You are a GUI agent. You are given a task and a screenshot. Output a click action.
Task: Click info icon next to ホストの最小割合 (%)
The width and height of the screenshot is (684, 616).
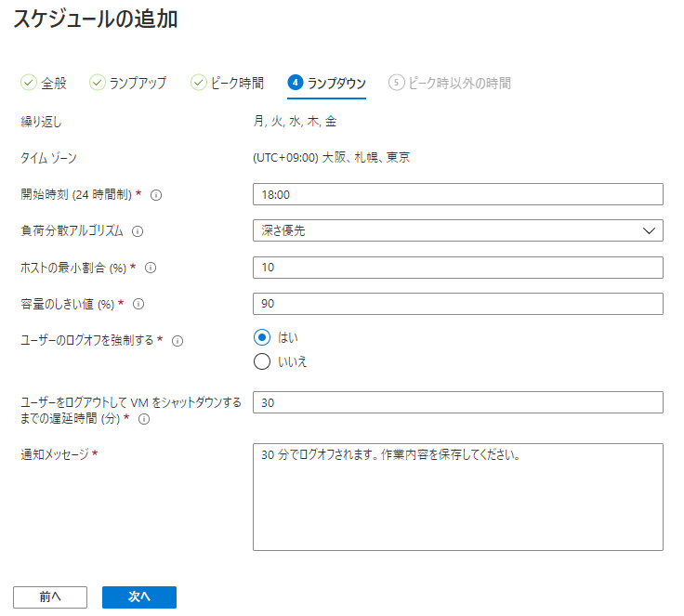pyautogui.click(x=151, y=268)
